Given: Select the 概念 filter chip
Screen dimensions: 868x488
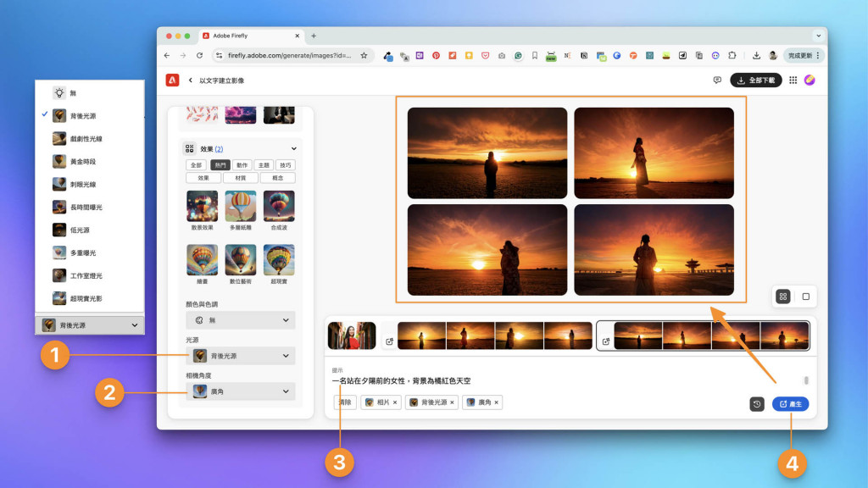Looking at the screenshot, I should coord(277,178).
